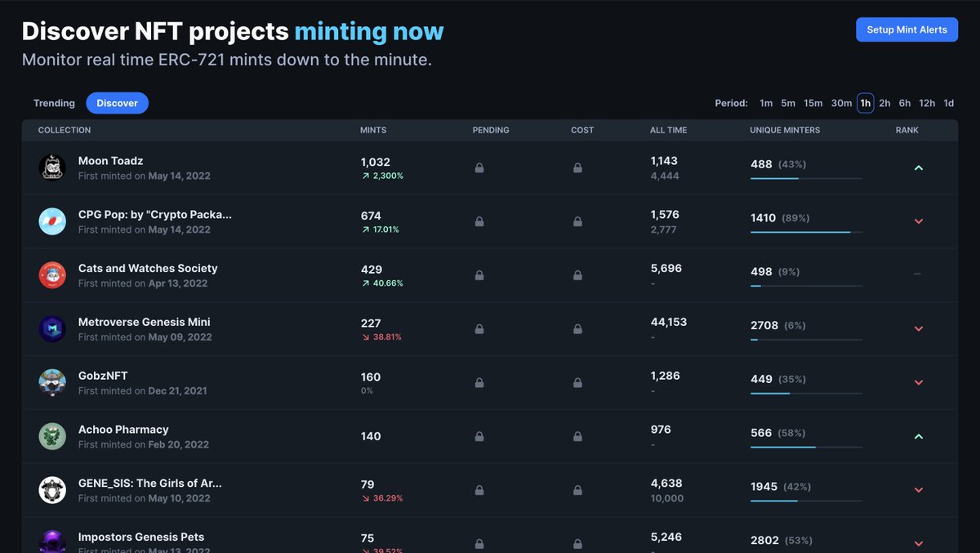This screenshot has height=553, width=980.
Task: Click CPG Pop unique minters bar
Action: click(806, 232)
